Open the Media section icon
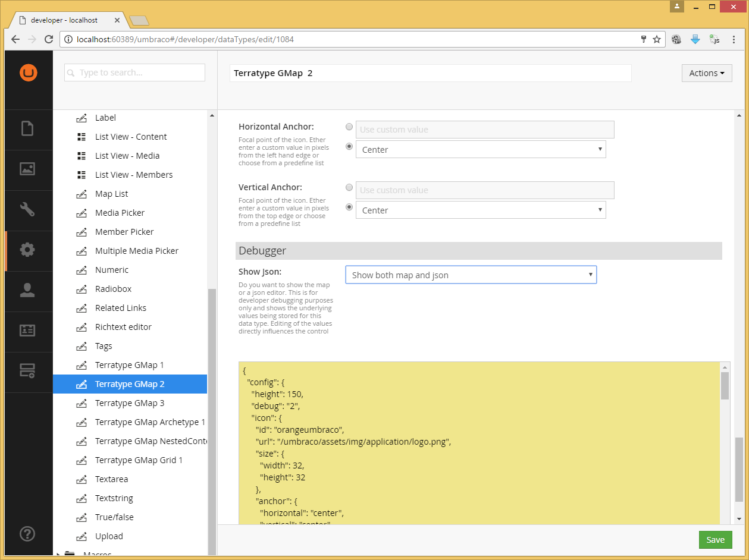Image resolution: width=749 pixels, height=560 pixels. click(27, 169)
